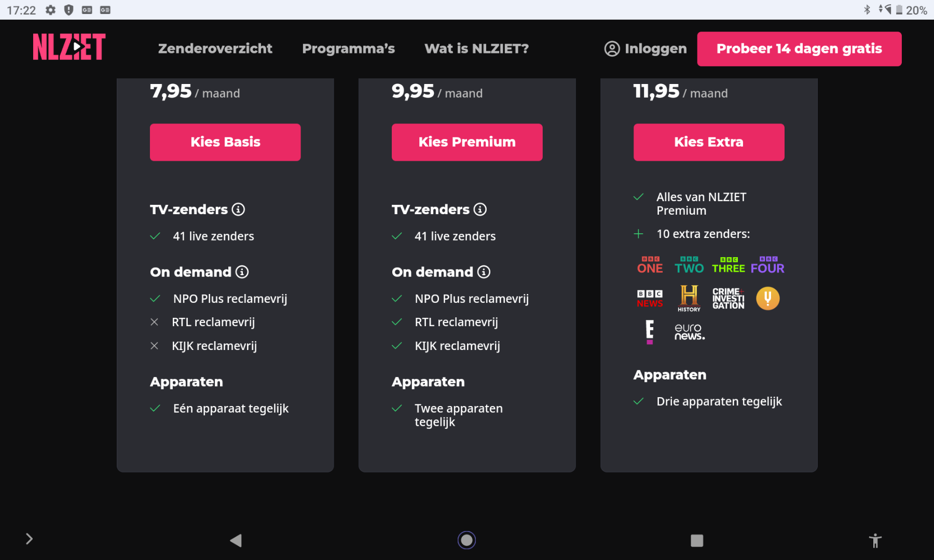Choose the Kies Basis plan
The height and width of the screenshot is (560, 934).
(225, 142)
